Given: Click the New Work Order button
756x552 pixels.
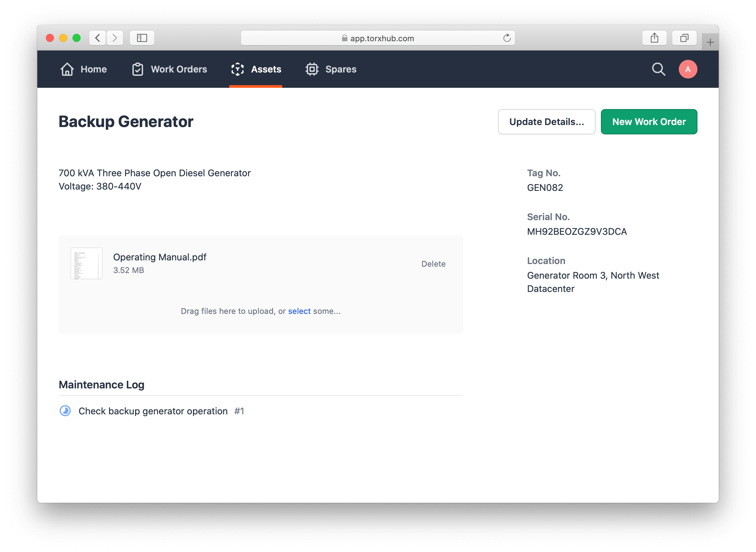Looking at the screenshot, I should [x=649, y=122].
